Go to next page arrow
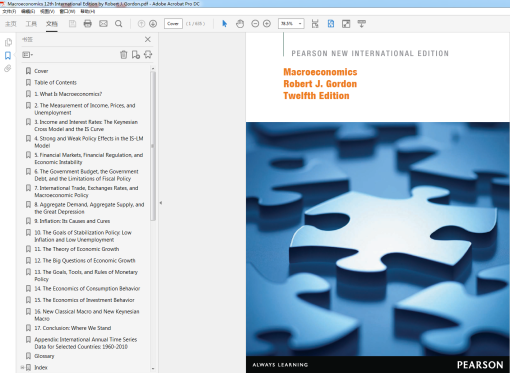Viewport: 510px width, 373px height. [153, 24]
